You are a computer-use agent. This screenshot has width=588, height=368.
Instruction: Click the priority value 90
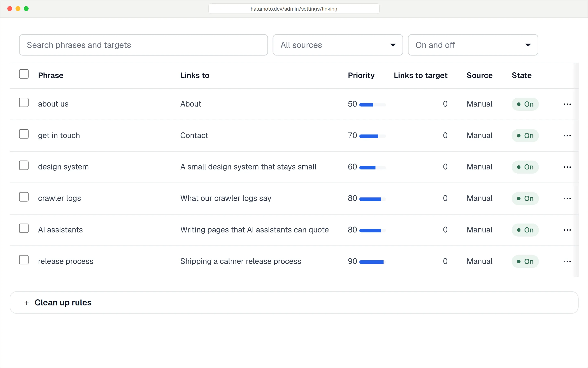[352, 261]
